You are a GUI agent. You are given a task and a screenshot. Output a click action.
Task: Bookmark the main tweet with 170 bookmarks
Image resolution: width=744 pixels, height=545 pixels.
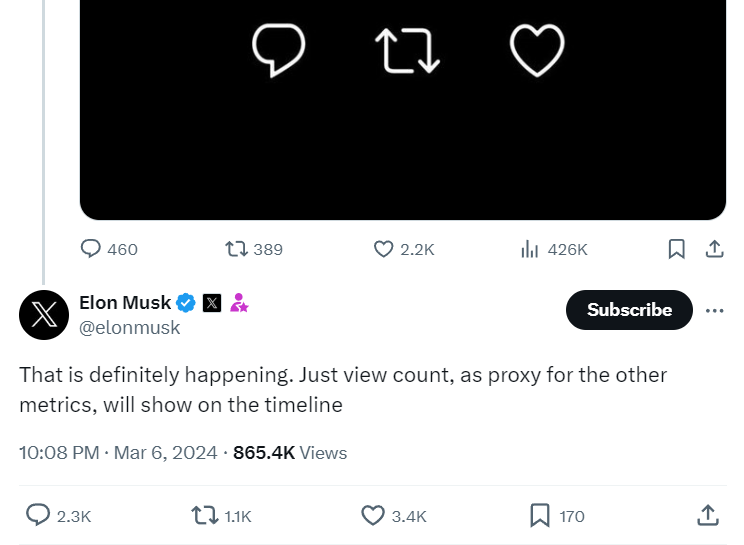(539, 515)
